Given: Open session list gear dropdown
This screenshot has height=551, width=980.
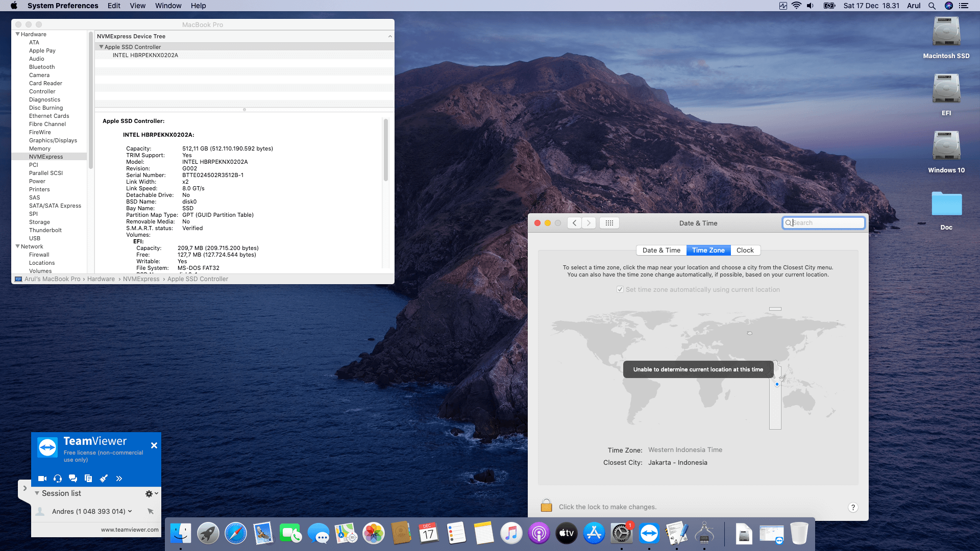Looking at the screenshot, I should 151,493.
